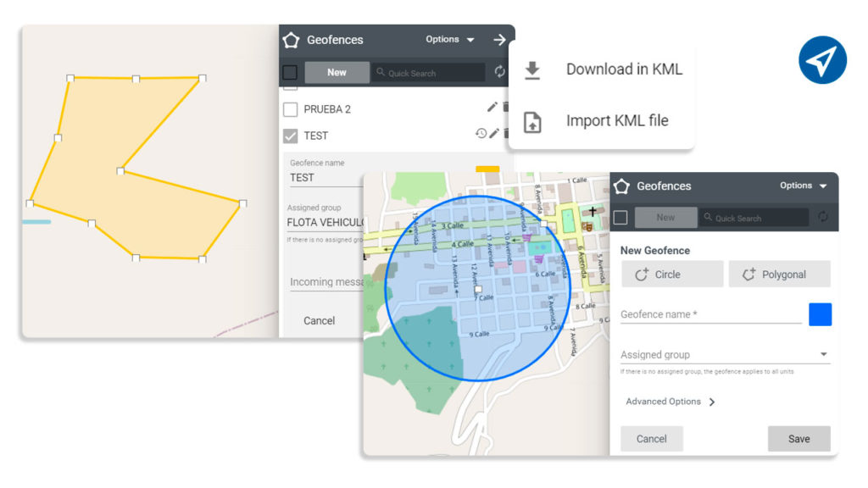This screenshot has height=488, width=868.
Task: Open the yellow TEST geofence color swatch
Action: click(487, 169)
